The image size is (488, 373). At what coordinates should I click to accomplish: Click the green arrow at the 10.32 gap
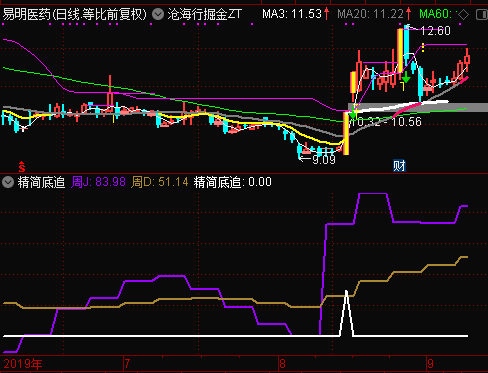click(353, 114)
